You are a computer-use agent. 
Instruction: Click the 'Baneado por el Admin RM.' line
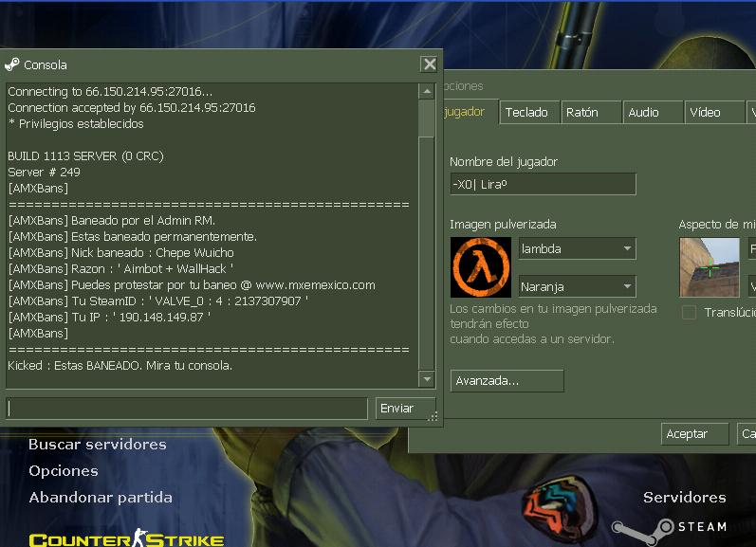tap(111, 220)
